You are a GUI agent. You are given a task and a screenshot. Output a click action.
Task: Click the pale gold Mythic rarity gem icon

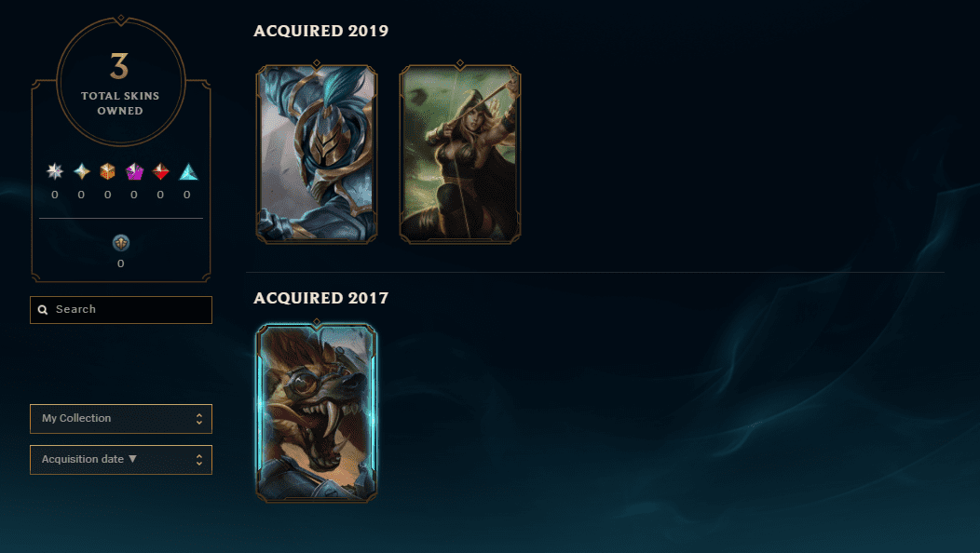[81, 171]
